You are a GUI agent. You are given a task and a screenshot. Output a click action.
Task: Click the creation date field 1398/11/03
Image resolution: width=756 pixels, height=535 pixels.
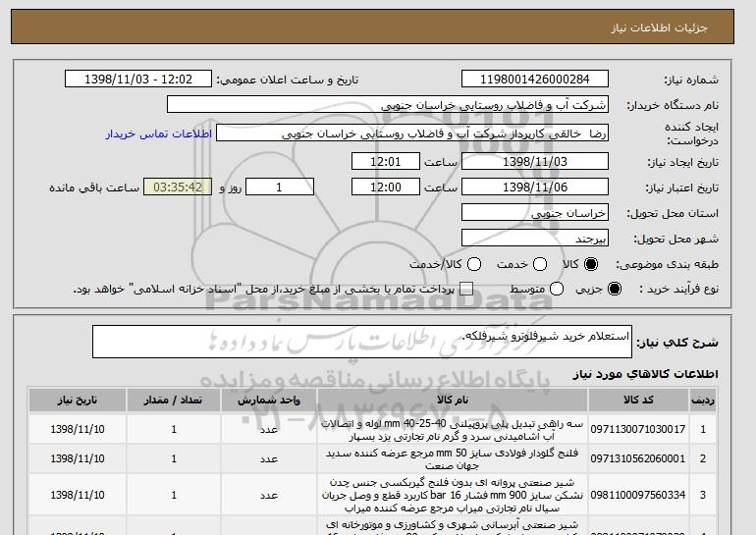coord(535,161)
